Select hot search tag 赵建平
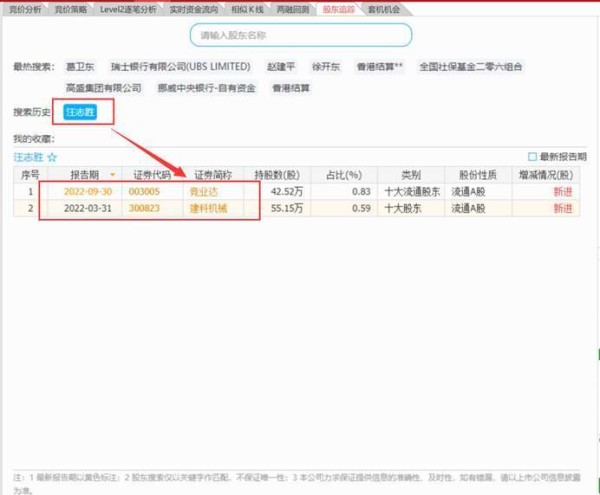The height and width of the screenshot is (495, 600). (281, 67)
